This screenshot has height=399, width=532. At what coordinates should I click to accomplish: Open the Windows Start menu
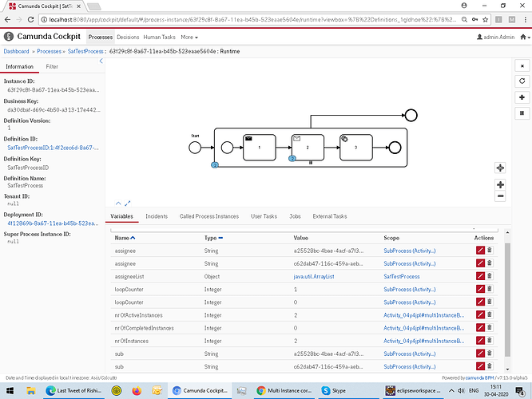[10, 391]
